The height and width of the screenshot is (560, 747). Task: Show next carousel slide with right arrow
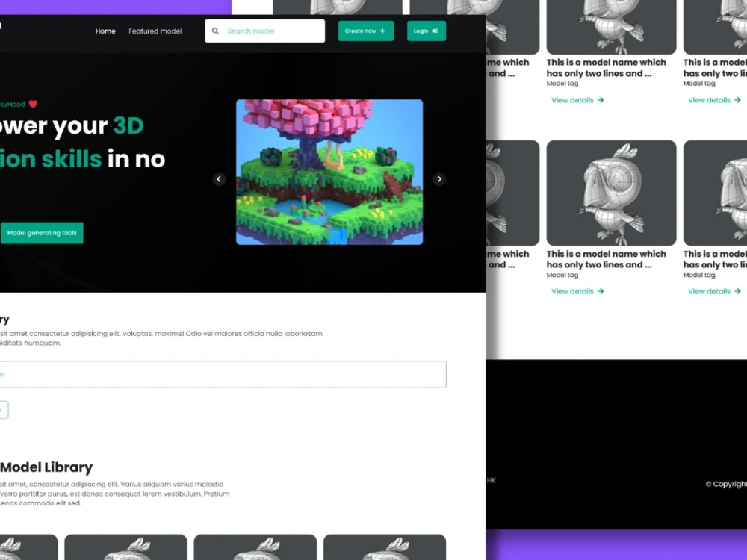click(x=439, y=179)
